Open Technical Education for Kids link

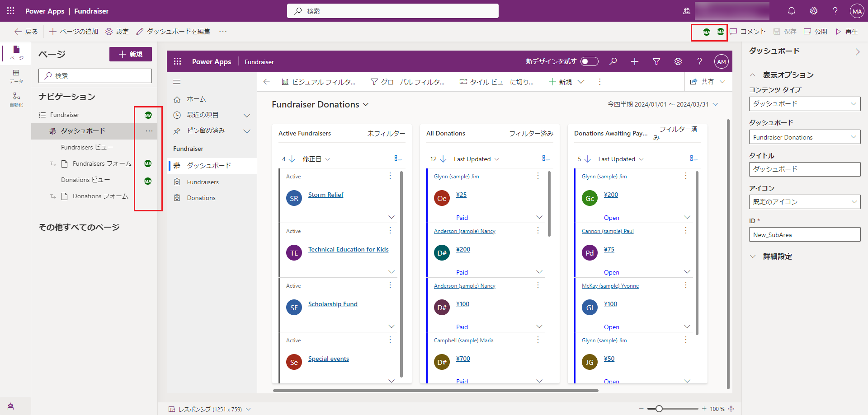point(348,249)
